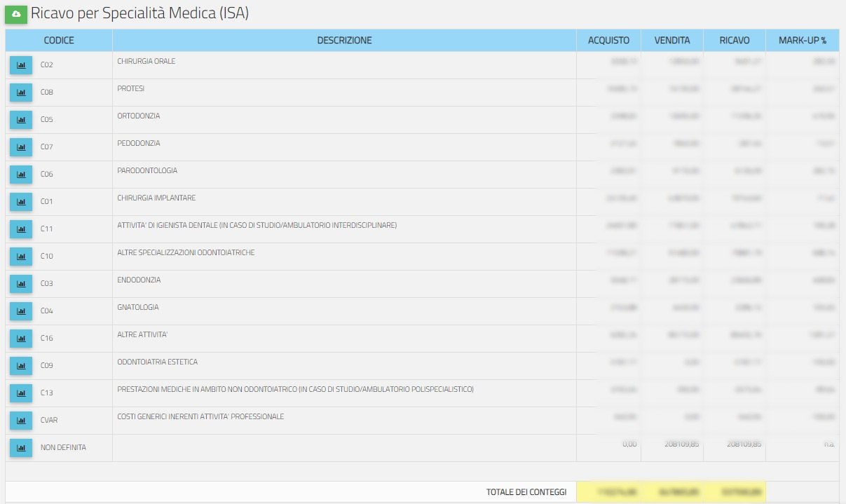The width and height of the screenshot is (846, 504).
Task: Open chart for C06 Parodontologia
Action: pyautogui.click(x=21, y=175)
